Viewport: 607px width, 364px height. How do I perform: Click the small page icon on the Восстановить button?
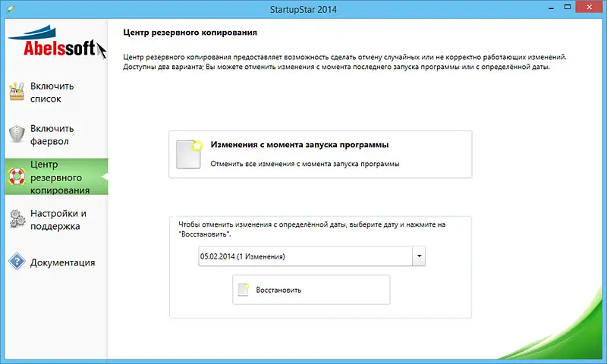[x=243, y=290]
